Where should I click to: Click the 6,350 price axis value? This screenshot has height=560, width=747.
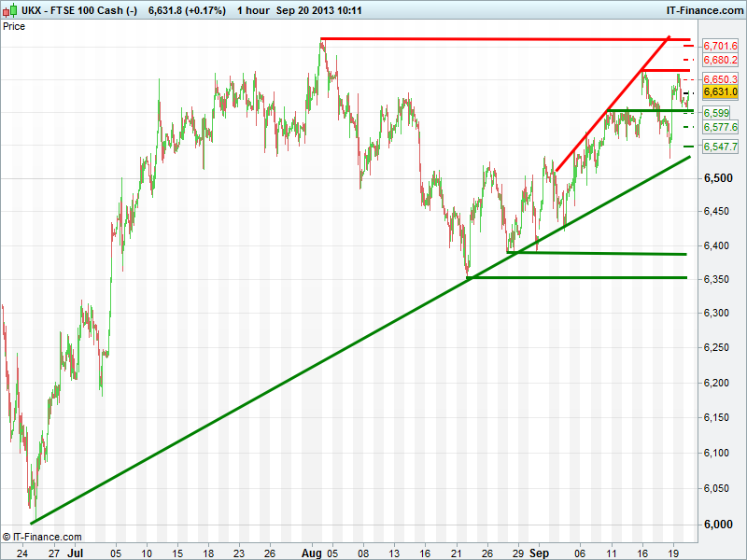point(718,279)
